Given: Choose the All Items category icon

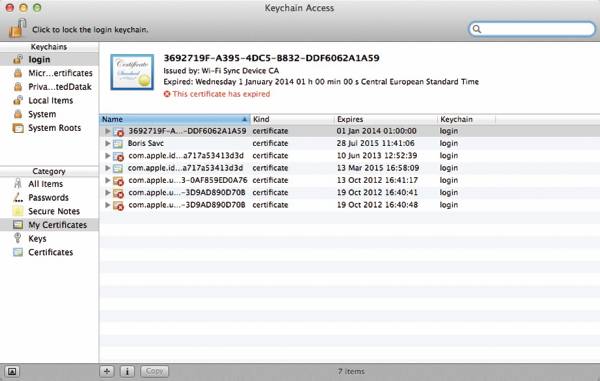Looking at the screenshot, I should click(x=18, y=184).
